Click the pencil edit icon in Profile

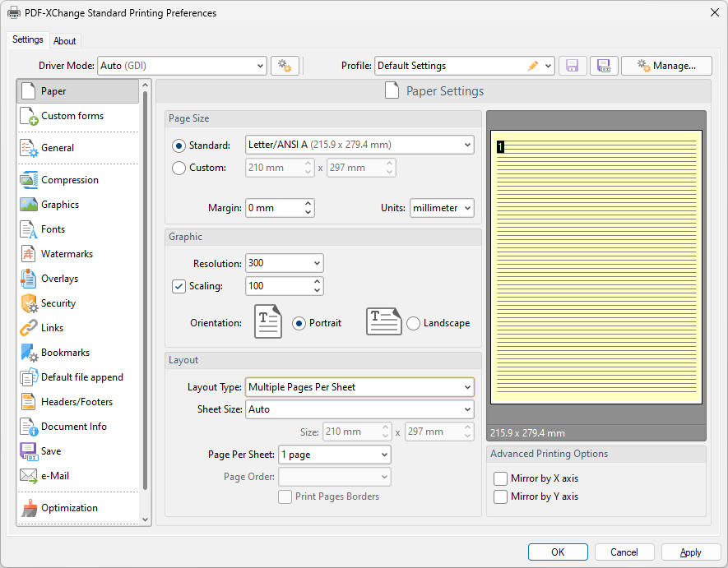point(533,66)
